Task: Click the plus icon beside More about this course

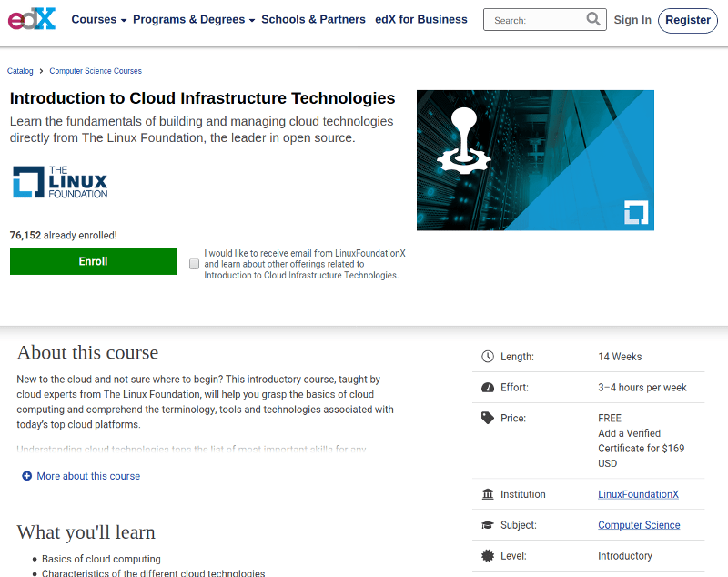Action: coord(27,476)
